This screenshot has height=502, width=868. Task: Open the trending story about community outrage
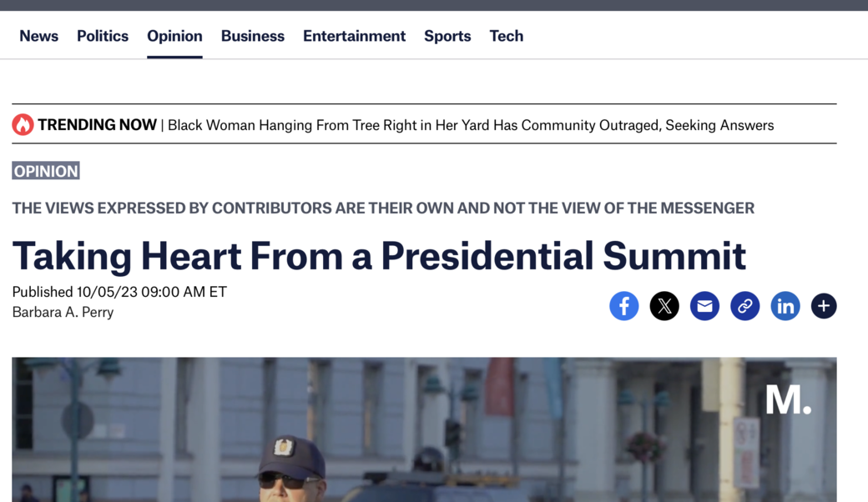tap(472, 124)
